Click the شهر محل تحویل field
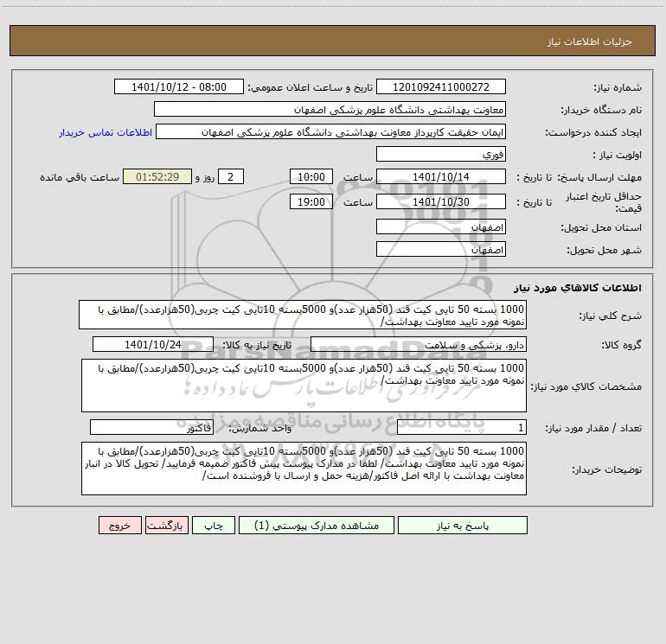 pyautogui.click(x=441, y=249)
